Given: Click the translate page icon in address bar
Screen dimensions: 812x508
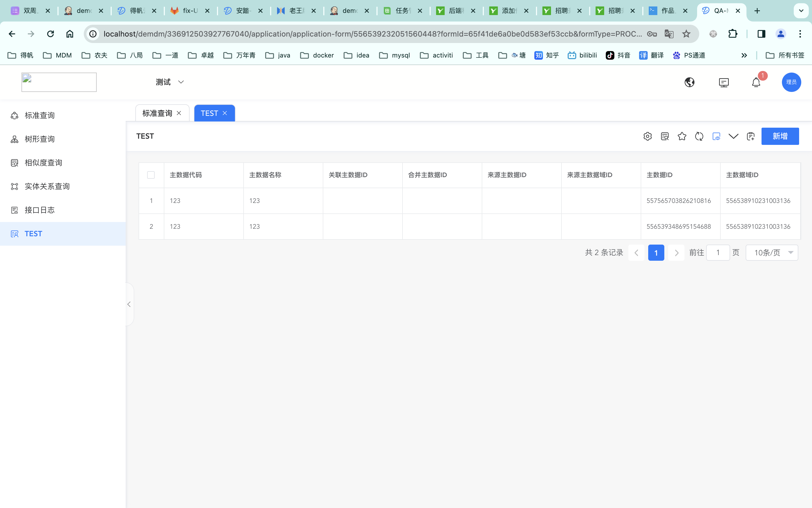Looking at the screenshot, I should (669, 34).
